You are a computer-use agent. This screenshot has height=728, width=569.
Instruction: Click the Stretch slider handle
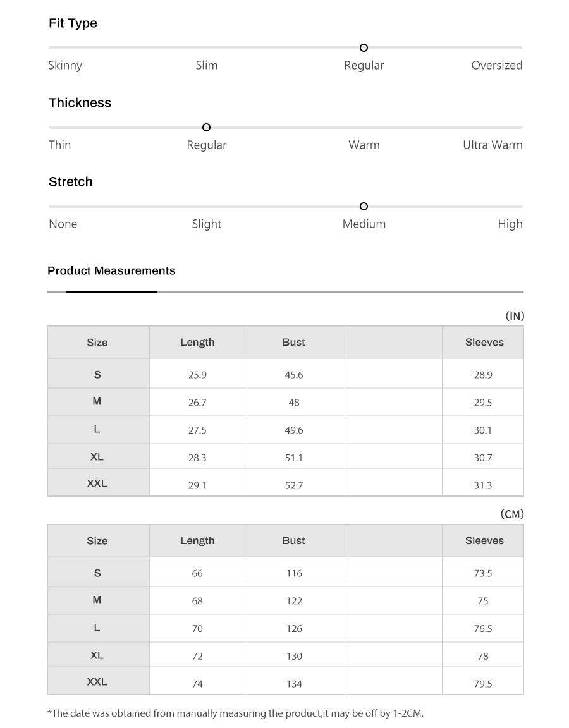(x=364, y=207)
